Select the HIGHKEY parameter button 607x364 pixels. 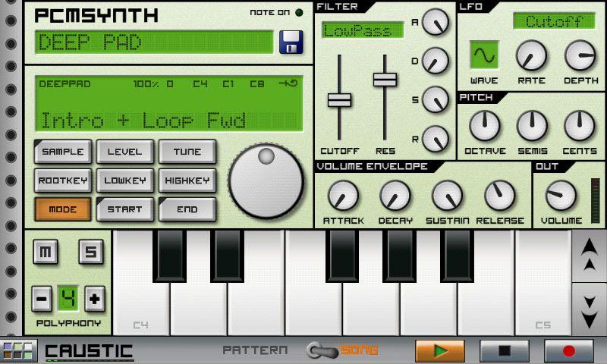pos(187,180)
